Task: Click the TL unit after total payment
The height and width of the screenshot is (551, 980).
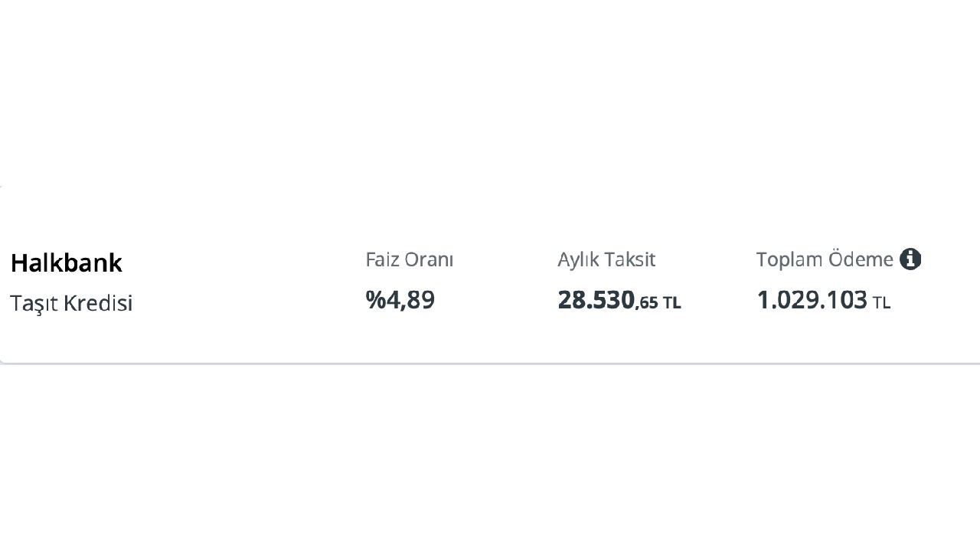Action: (x=881, y=303)
